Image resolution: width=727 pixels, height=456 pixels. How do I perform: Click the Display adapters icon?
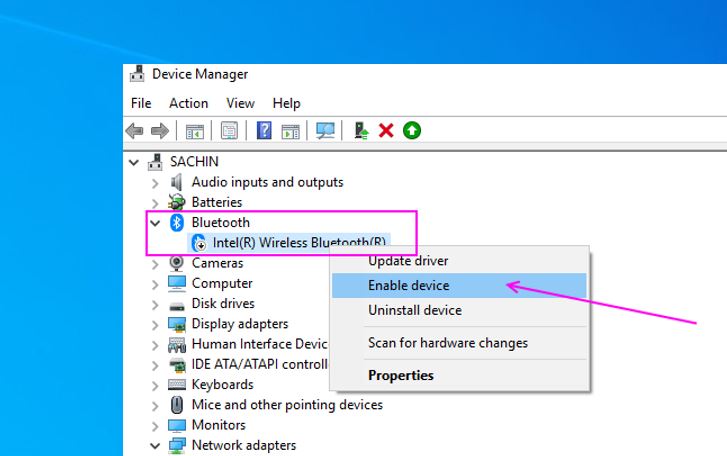point(177,324)
